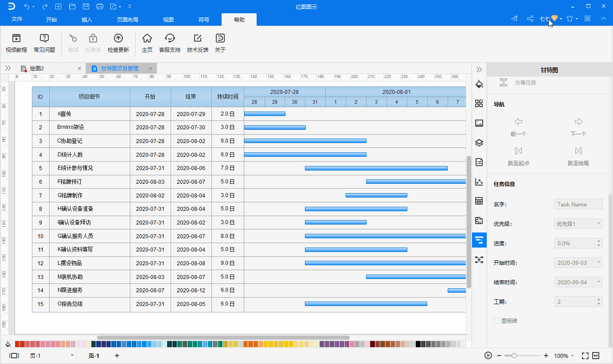This screenshot has height=364, width=613.
Task: Click the send (paper plane) icon in the top right
Action: coord(514,19)
